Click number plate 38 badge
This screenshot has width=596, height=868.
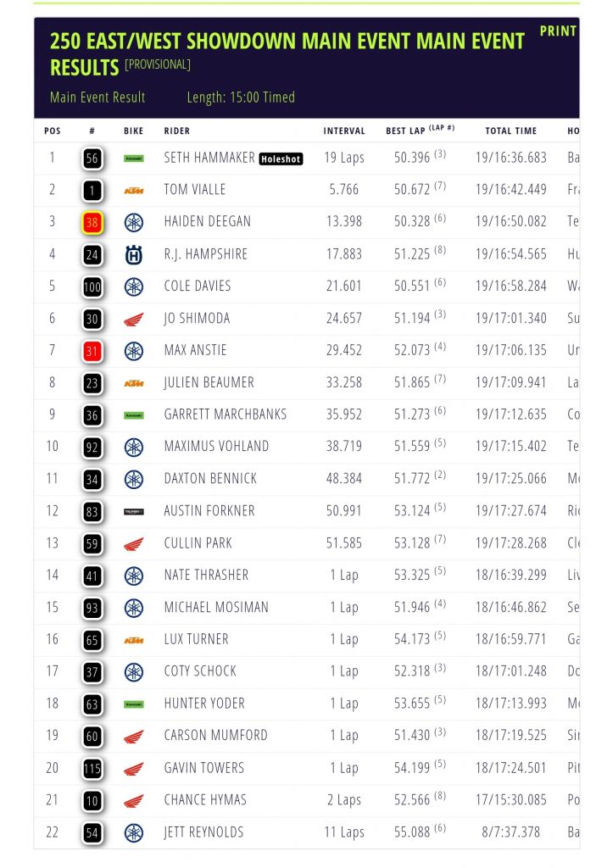(92, 222)
